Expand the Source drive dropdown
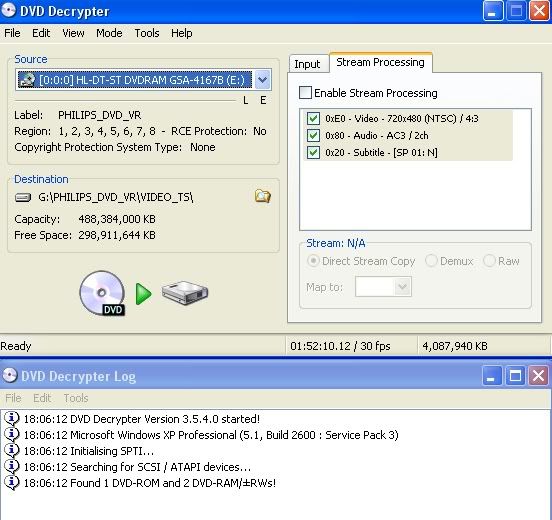 [262, 80]
